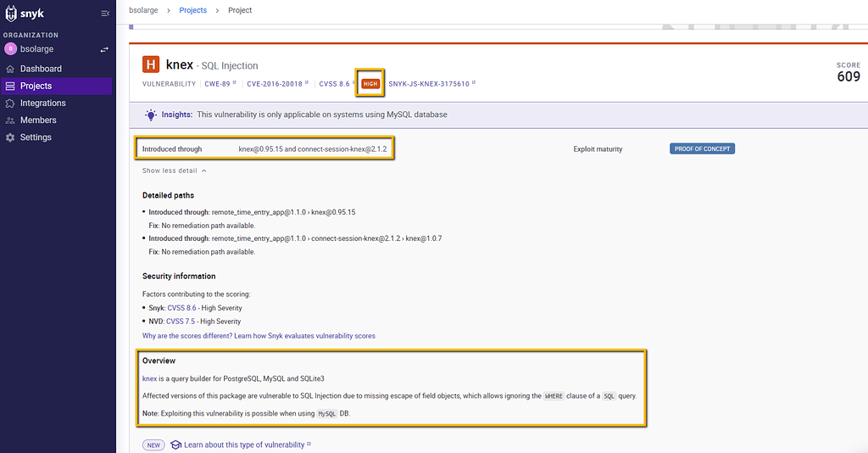Click the Members people icon

[x=10, y=120]
